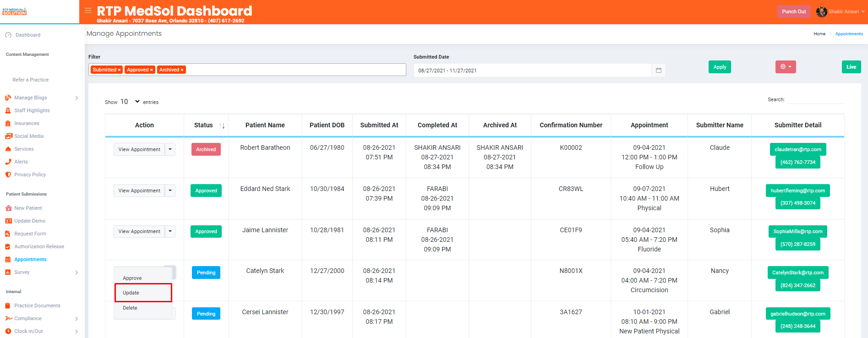Viewport: 868px width, 338px height.
Task: Click the Social Media sidebar icon
Action: (x=9, y=136)
